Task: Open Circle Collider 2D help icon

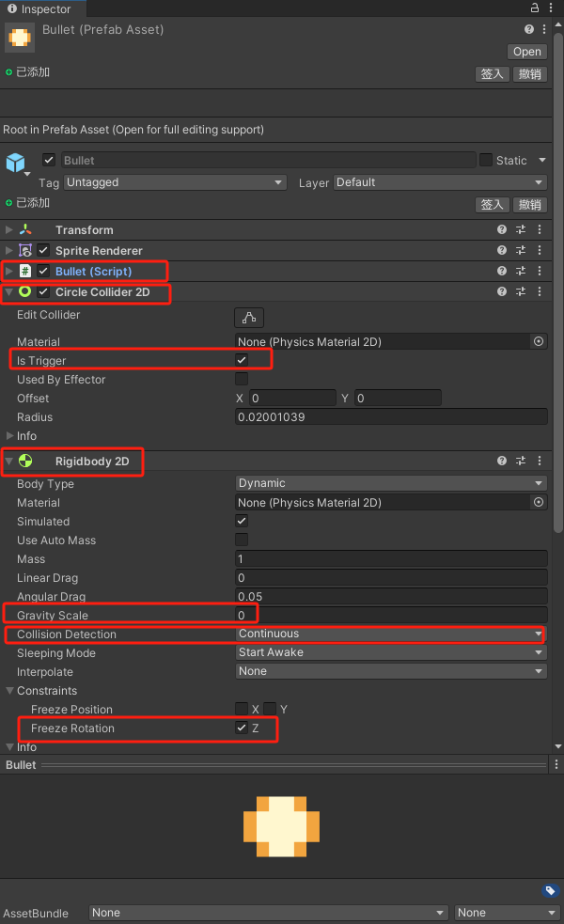Action: [502, 291]
